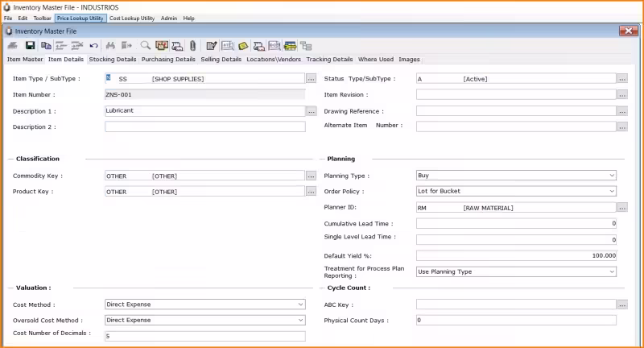
Task: Switch to the Images tab
Action: coord(409,59)
